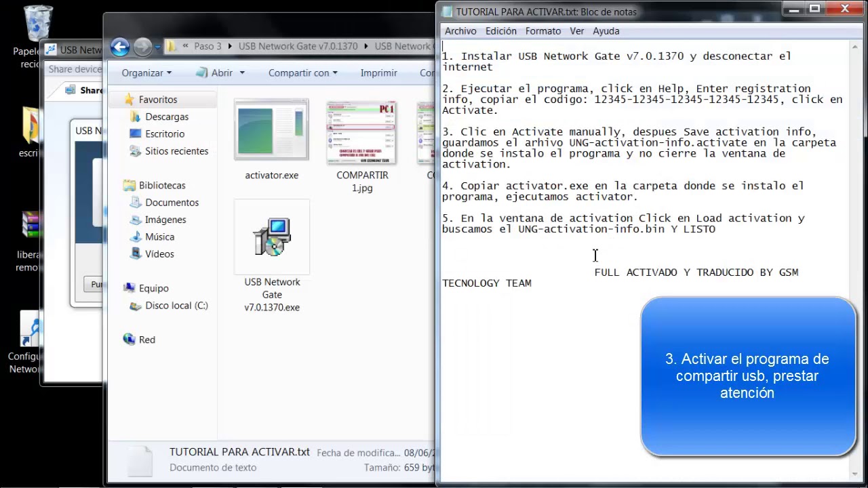Select Favoritos in the navigation pane

[x=158, y=100]
